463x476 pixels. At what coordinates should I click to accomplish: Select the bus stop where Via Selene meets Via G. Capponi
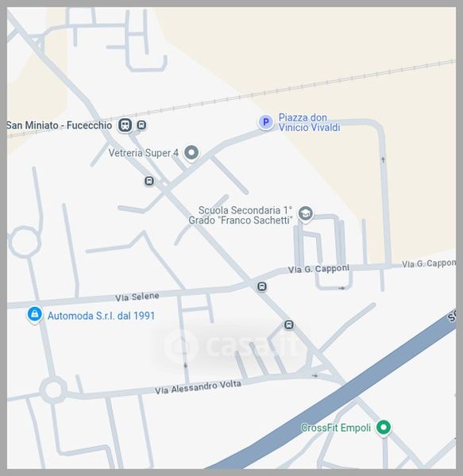(x=262, y=286)
